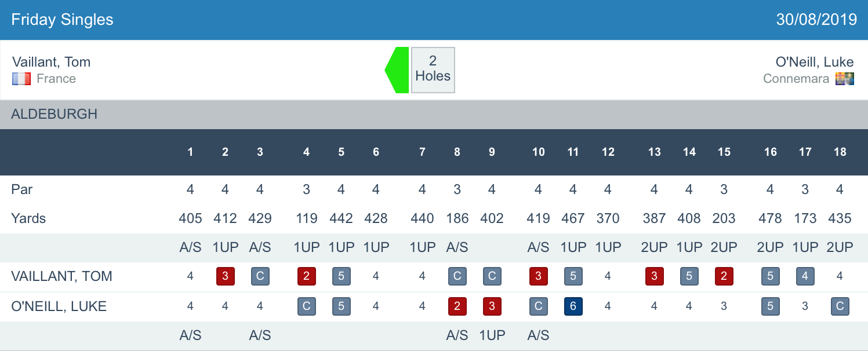Click O'Neill's conceded C badge on hole 18
868x351 pixels.
pyautogui.click(x=840, y=306)
